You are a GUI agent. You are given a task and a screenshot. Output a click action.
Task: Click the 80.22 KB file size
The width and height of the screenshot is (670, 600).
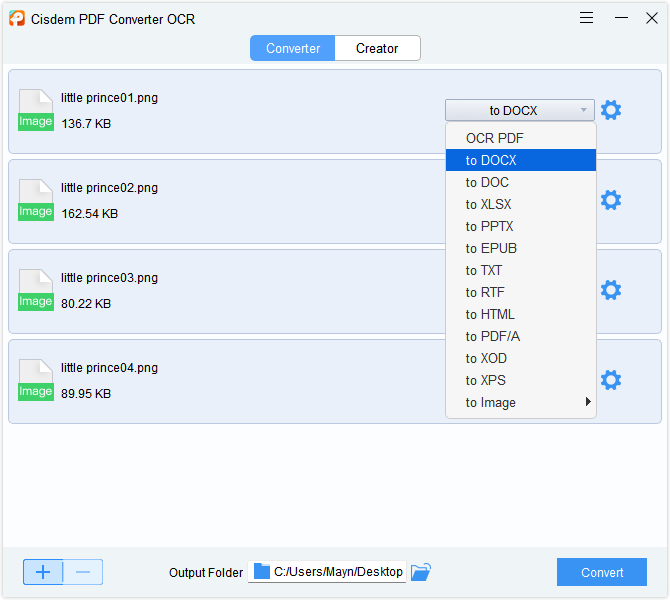point(86,304)
